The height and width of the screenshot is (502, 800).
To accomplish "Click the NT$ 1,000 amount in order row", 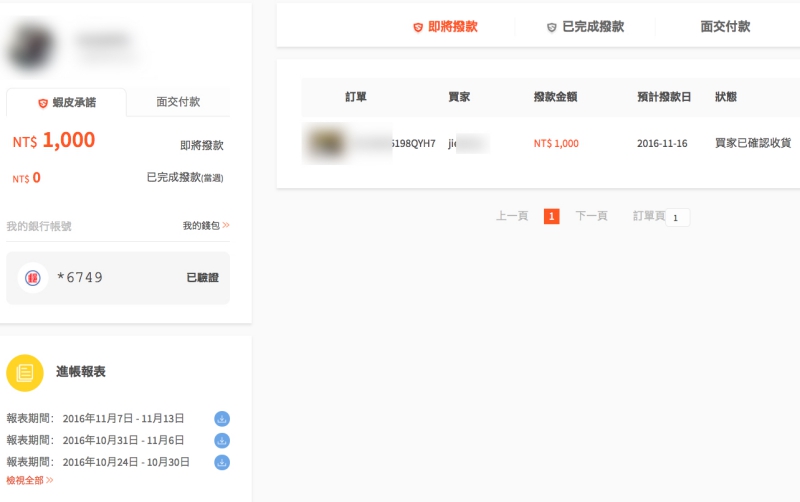I will pyautogui.click(x=556, y=143).
